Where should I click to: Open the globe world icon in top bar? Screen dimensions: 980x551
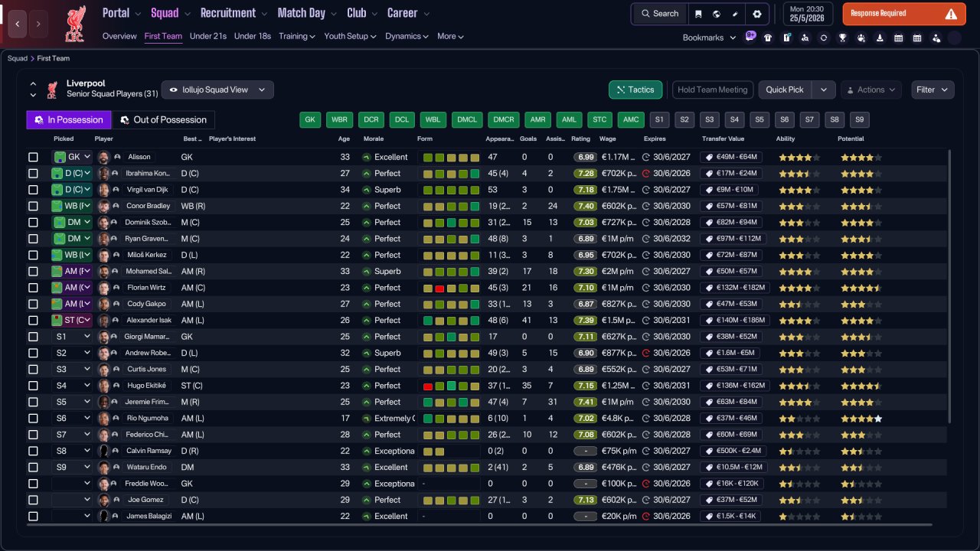click(717, 14)
